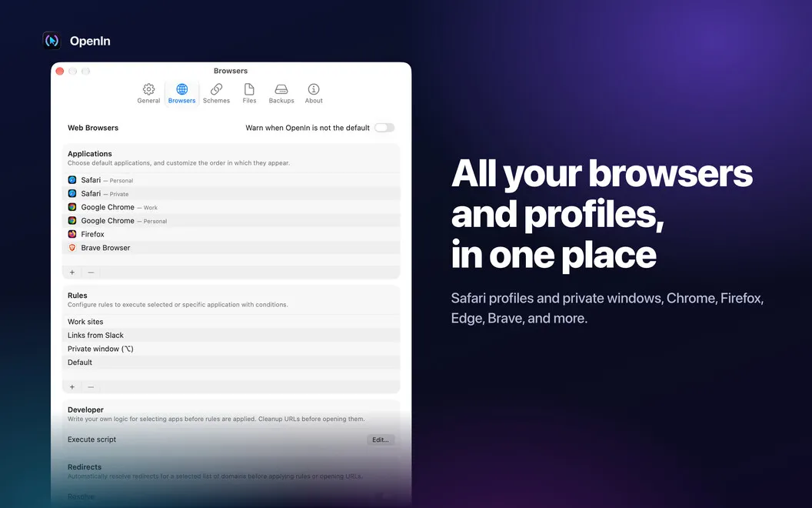Click the Safari Private icon
The width and height of the screenshot is (812, 508).
[x=72, y=193]
